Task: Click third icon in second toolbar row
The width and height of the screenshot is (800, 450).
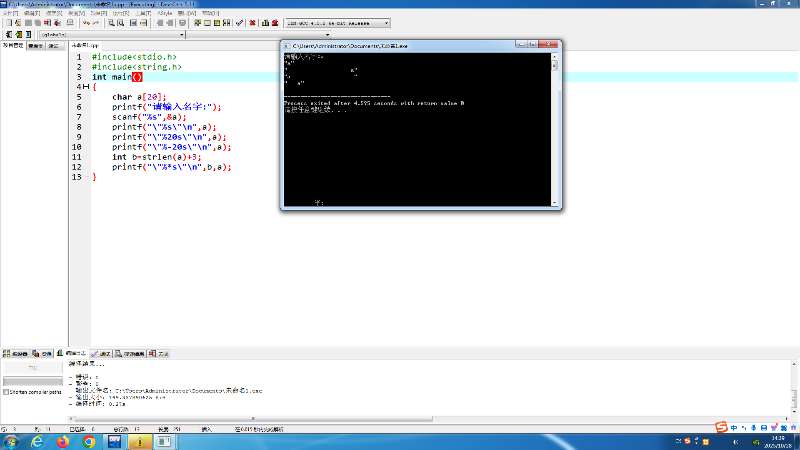Action: 28,34
